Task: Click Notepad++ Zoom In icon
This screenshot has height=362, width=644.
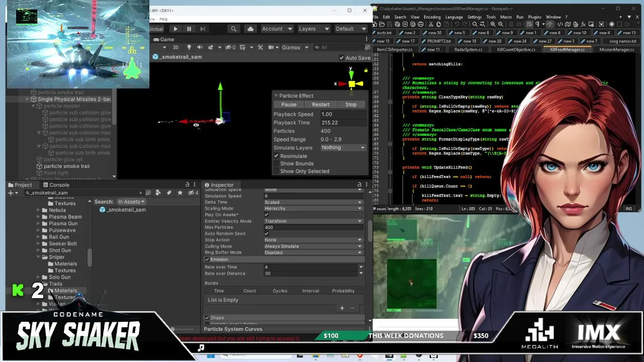Action: 493,24
